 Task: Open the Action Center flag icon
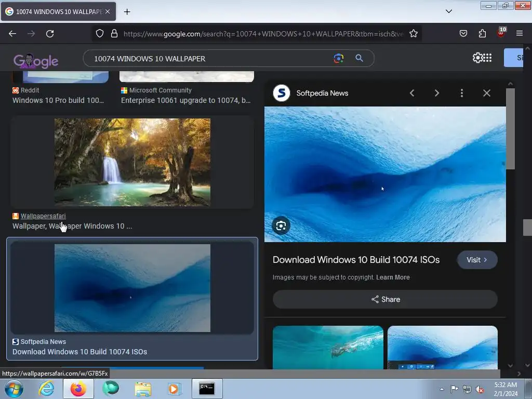(x=454, y=389)
